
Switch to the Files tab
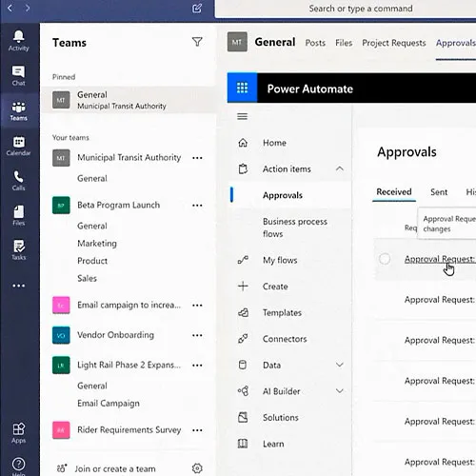pos(344,43)
